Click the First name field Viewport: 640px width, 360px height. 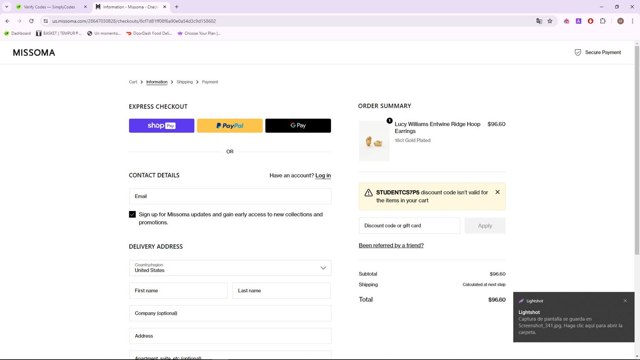coord(178,291)
